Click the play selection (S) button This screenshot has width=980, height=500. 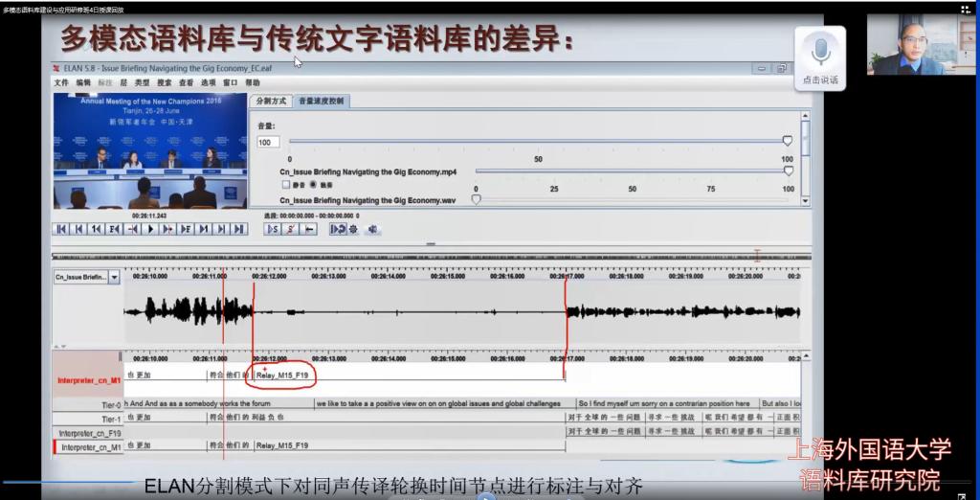click(x=273, y=229)
